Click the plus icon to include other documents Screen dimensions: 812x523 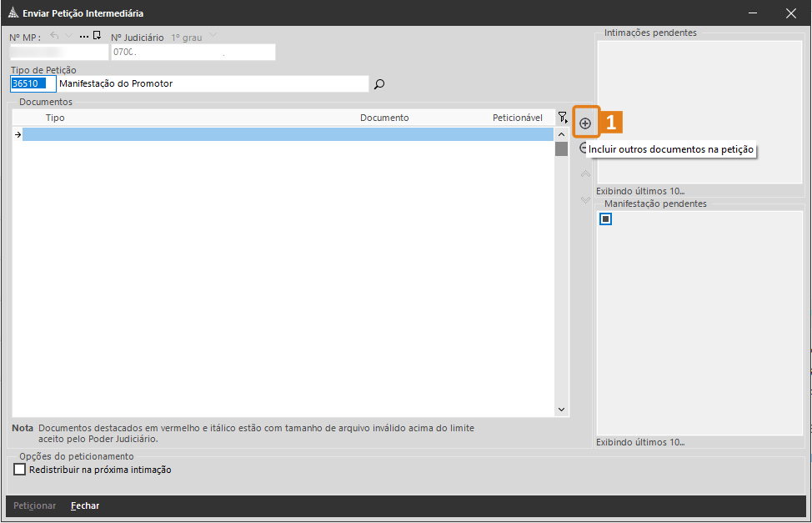(585, 123)
